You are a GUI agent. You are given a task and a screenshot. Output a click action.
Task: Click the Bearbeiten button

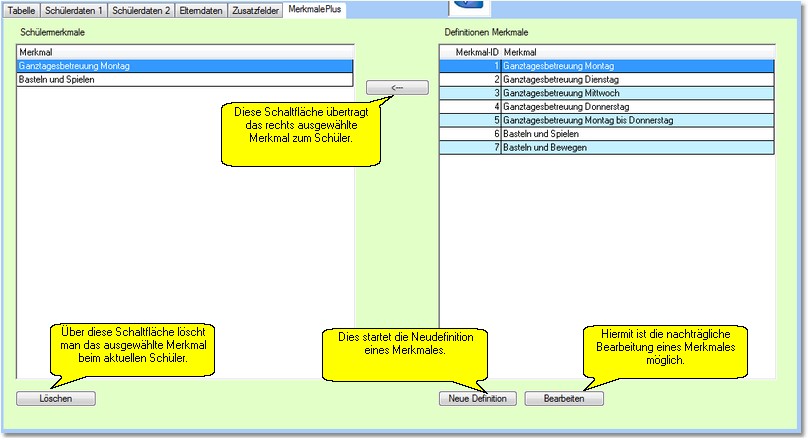pyautogui.click(x=564, y=398)
